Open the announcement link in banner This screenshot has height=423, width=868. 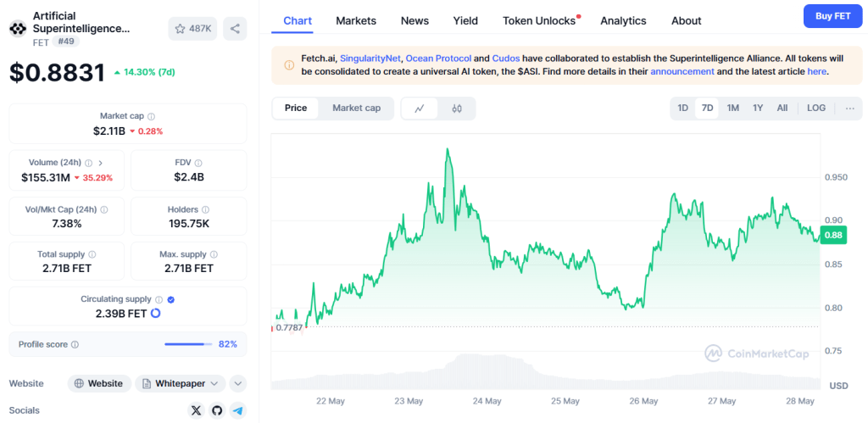click(682, 72)
